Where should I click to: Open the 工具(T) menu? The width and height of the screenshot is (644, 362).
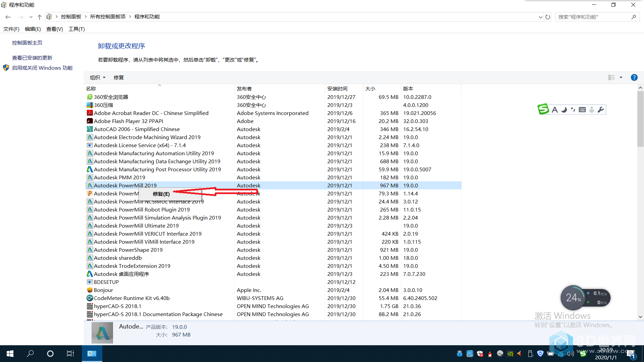point(76,29)
